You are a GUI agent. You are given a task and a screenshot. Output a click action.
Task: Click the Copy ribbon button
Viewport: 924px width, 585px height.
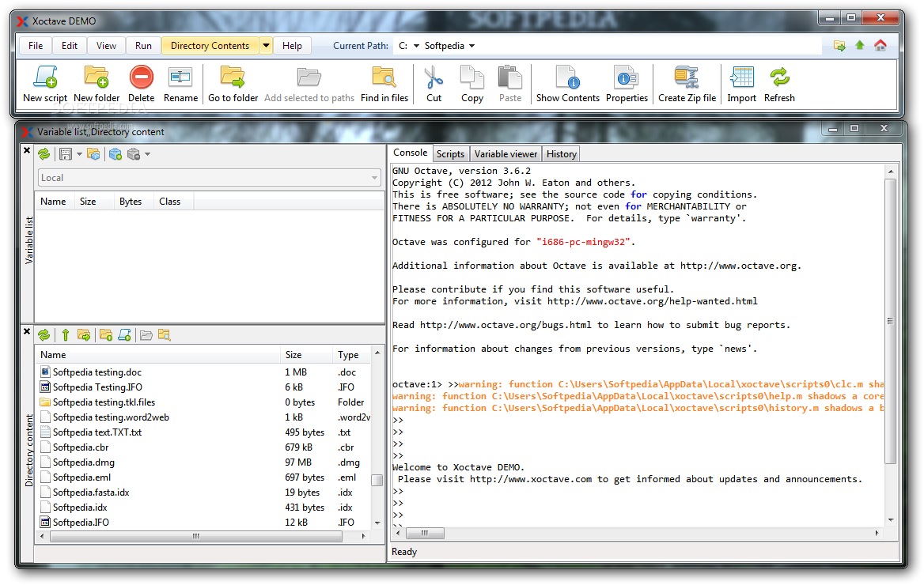pos(472,84)
